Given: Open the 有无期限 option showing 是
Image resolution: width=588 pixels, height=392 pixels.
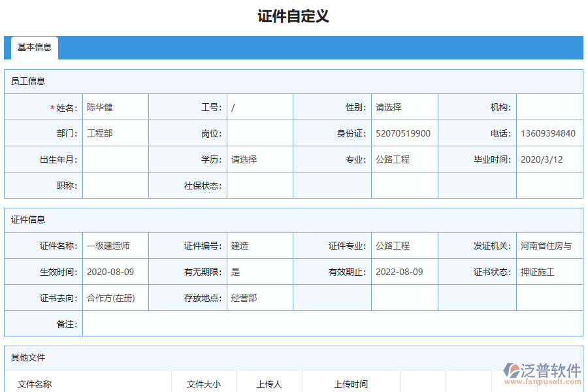Looking at the screenshot, I should (259, 272).
